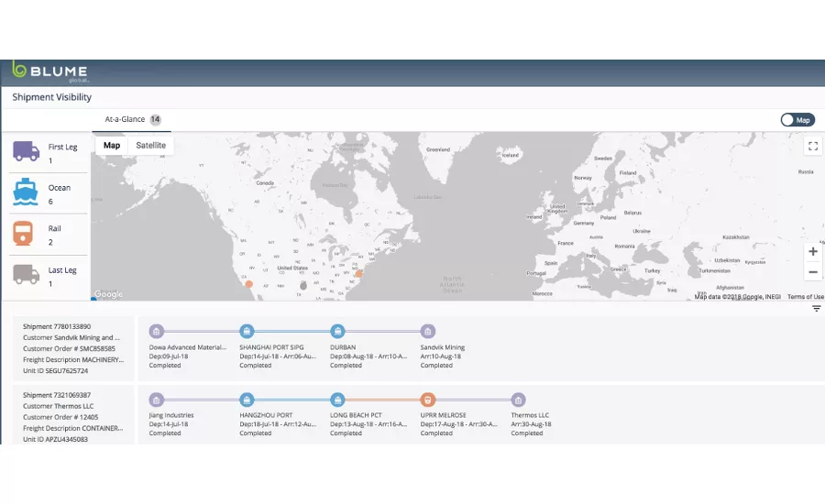Select the Last Leg gray truck icon
This screenshot has height=504, width=825.
26,274
